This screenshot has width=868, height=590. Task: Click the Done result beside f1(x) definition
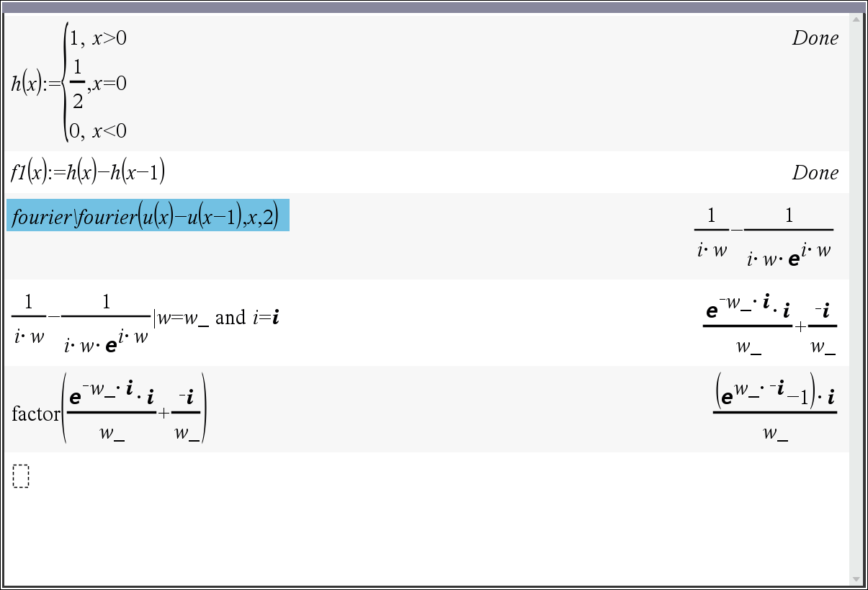[815, 173]
